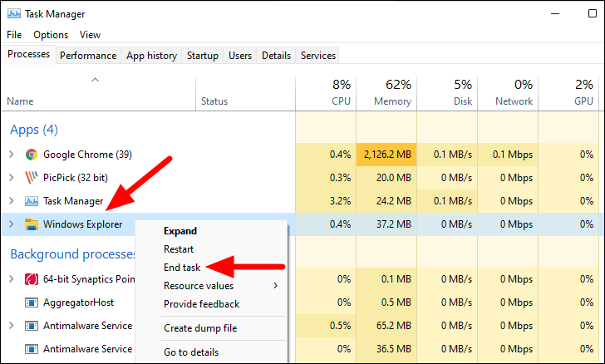Screen dimensions: 605x364
Task: Click the AggregatorHost process icon
Action: click(x=32, y=303)
